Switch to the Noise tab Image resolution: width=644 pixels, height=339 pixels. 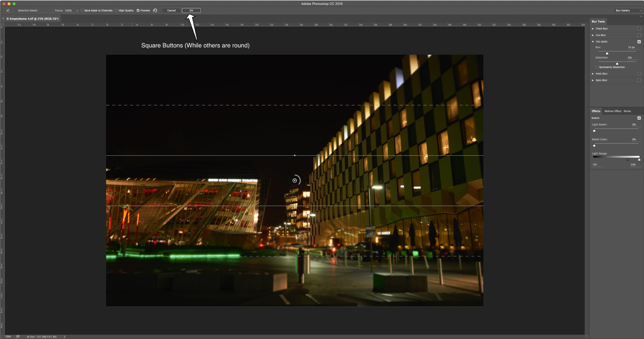tap(627, 111)
